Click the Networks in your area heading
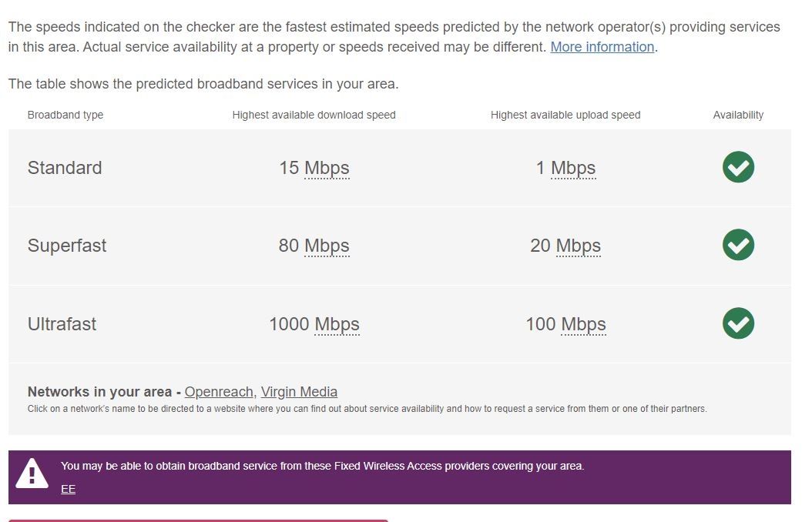Image resolution: width=812 pixels, height=522 pixels. pyautogui.click(x=99, y=392)
